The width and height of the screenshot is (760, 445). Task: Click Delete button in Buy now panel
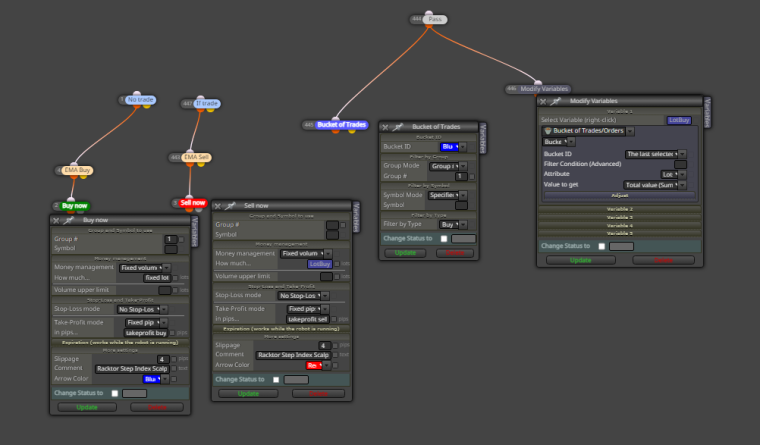coord(157,408)
